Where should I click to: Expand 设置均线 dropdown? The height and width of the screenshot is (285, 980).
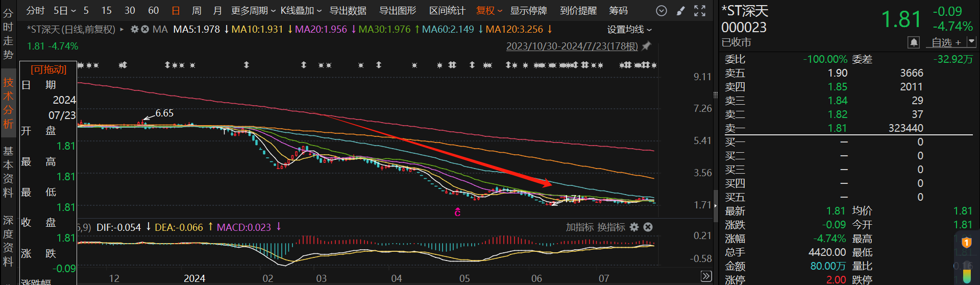coord(629,30)
